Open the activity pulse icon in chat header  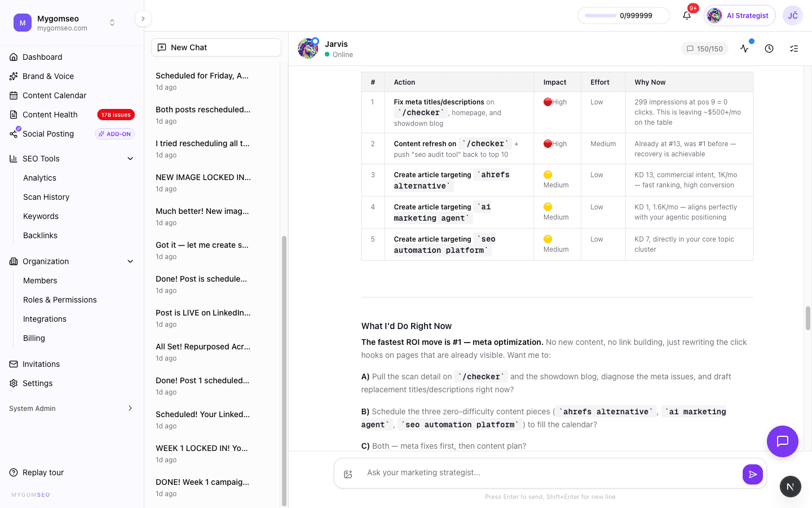744,49
